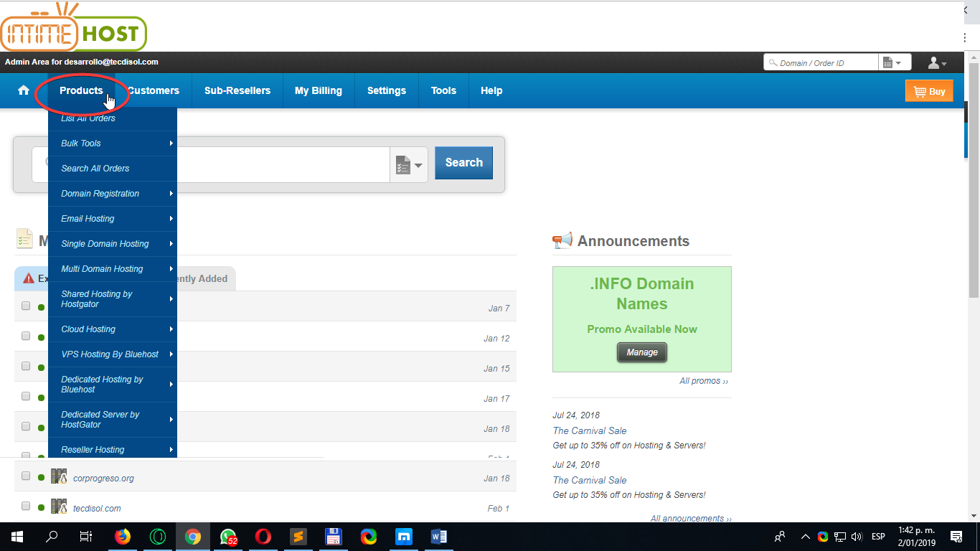Click the server icon beside tecdisol.com
Viewport: 980px width, 551px height.
click(x=59, y=507)
